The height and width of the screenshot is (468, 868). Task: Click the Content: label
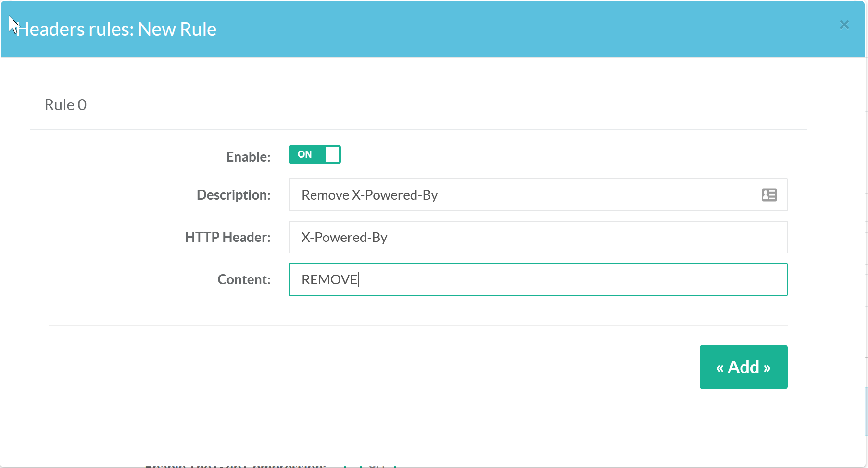[244, 279]
